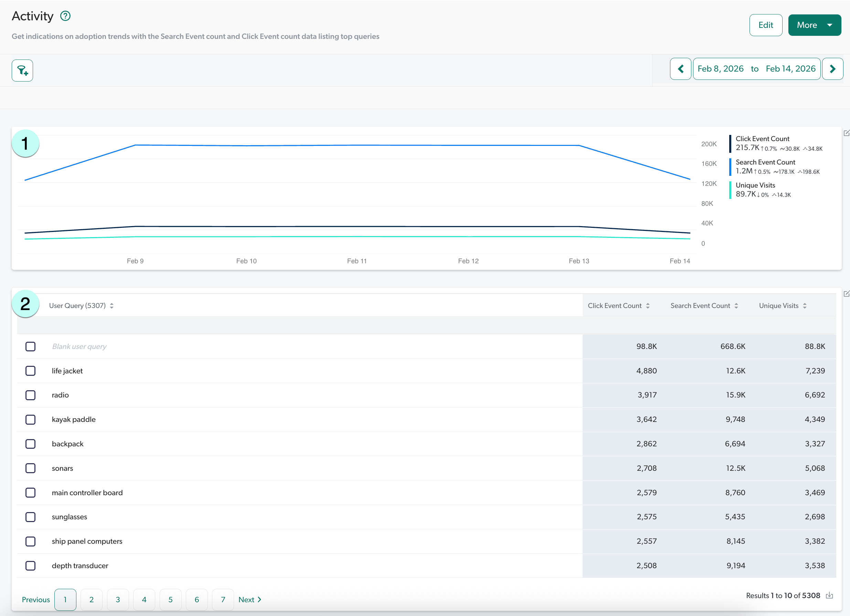
Task: Edit the top queries table widget
Action: (x=847, y=294)
